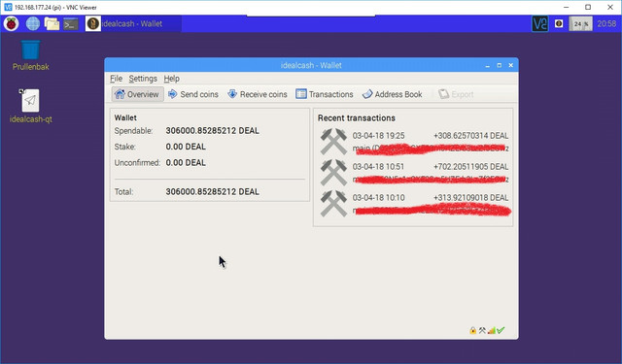Select the 03-04-18 19:25 mining transaction icon
Image resolution: width=622 pixels, height=364 pixels.
(333, 141)
